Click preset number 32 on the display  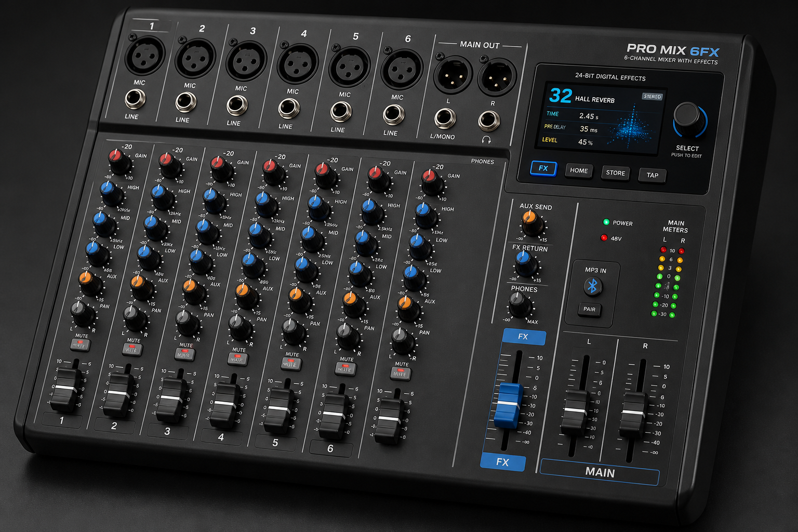coord(561,96)
